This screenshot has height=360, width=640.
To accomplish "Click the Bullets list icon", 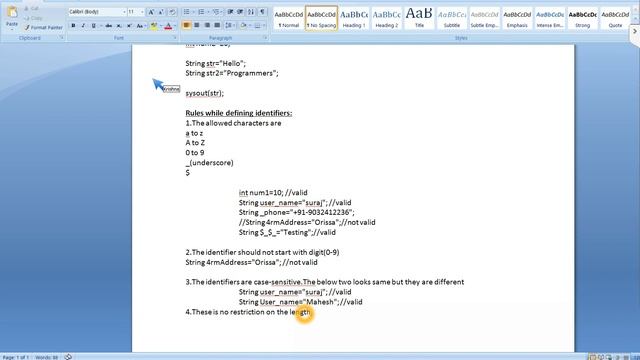I will [187, 12].
